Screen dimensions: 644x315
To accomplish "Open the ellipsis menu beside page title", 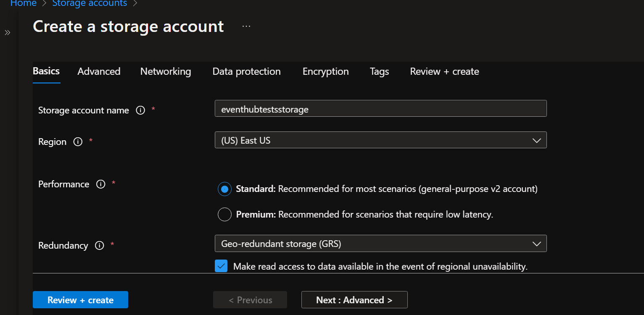I will click(x=246, y=26).
